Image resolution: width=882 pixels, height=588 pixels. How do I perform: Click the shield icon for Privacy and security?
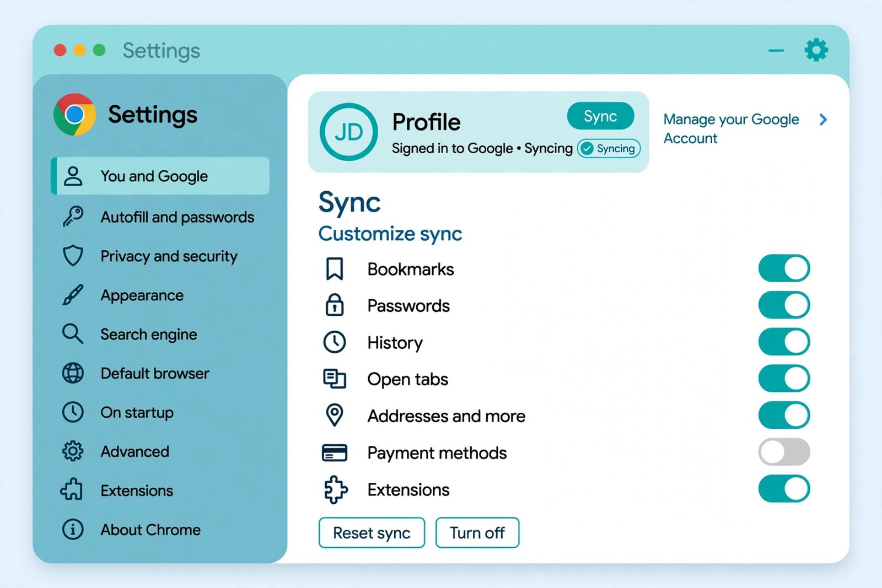tap(73, 256)
